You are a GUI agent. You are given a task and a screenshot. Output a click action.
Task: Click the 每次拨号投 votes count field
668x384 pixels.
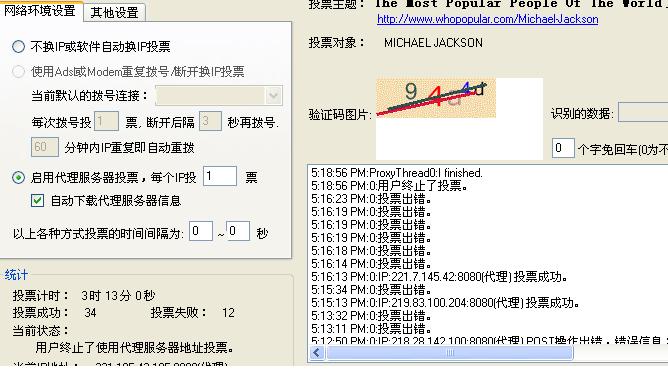[x=106, y=121]
